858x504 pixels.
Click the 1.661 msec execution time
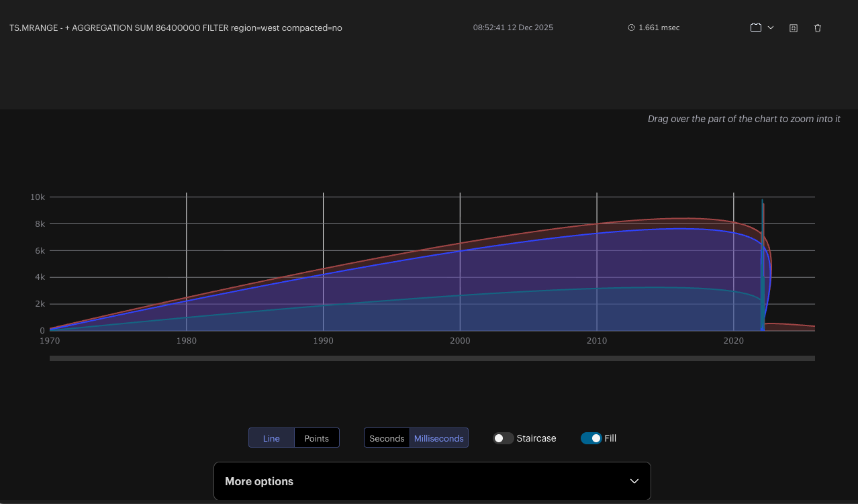(659, 28)
